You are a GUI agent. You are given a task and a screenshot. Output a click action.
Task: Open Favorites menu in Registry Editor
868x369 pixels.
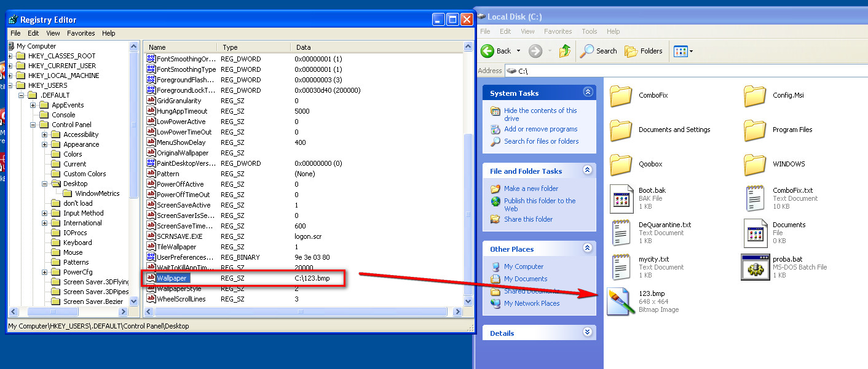(x=81, y=33)
